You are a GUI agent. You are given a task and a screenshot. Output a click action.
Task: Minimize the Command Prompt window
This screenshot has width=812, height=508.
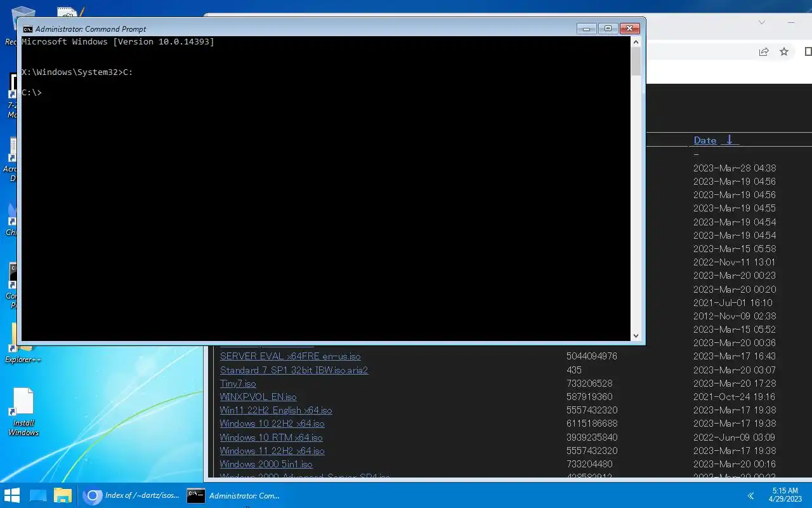[x=586, y=29]
